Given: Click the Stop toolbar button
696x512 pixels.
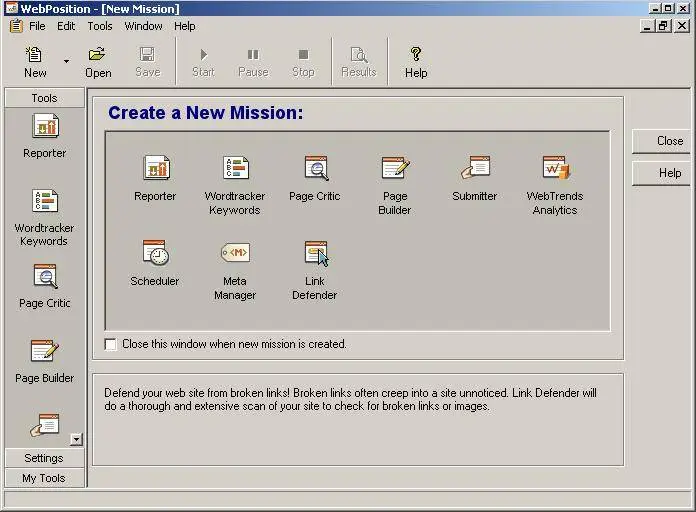Looking at the screenshot, I should (303, 62).
